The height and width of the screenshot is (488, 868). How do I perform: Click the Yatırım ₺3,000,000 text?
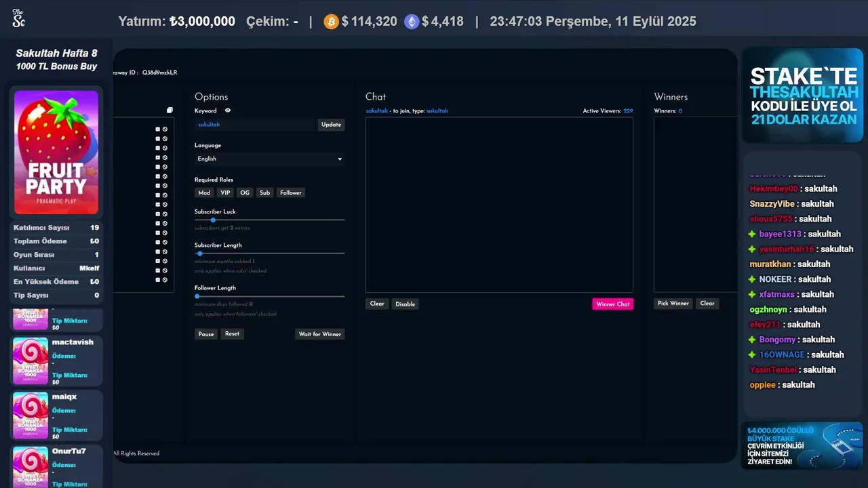[176, 22]
